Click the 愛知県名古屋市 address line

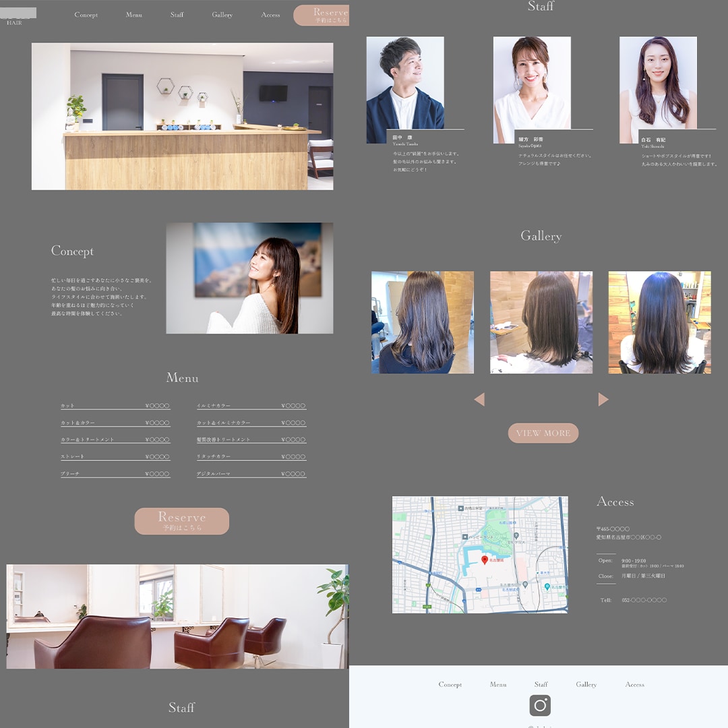[629, 537]
